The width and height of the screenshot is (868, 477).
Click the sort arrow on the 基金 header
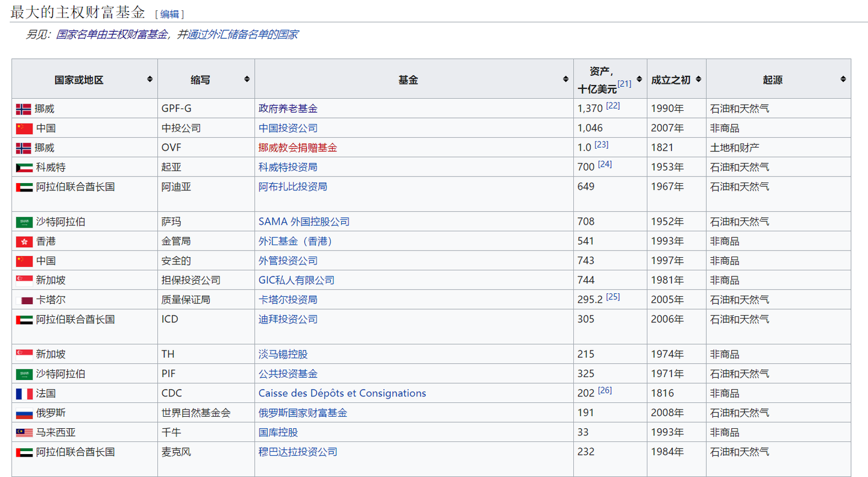click(565, 78)
